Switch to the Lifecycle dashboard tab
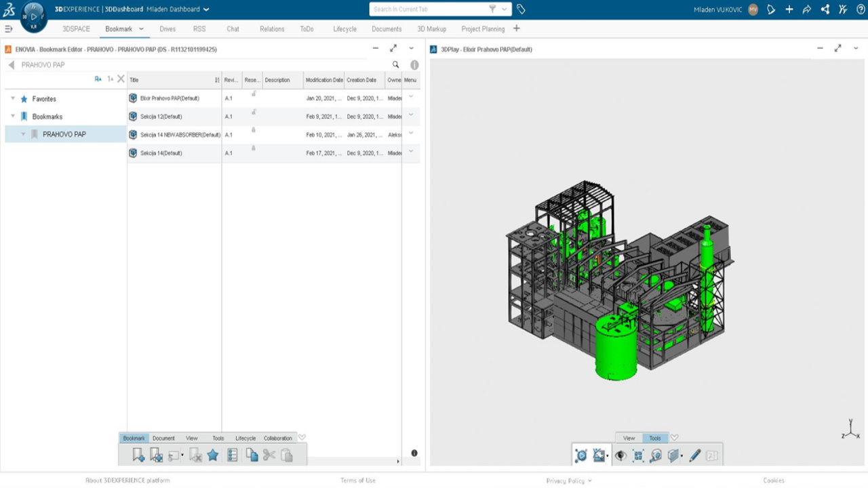This screenshot has height=488, width=868. click(x=344, y=29)
